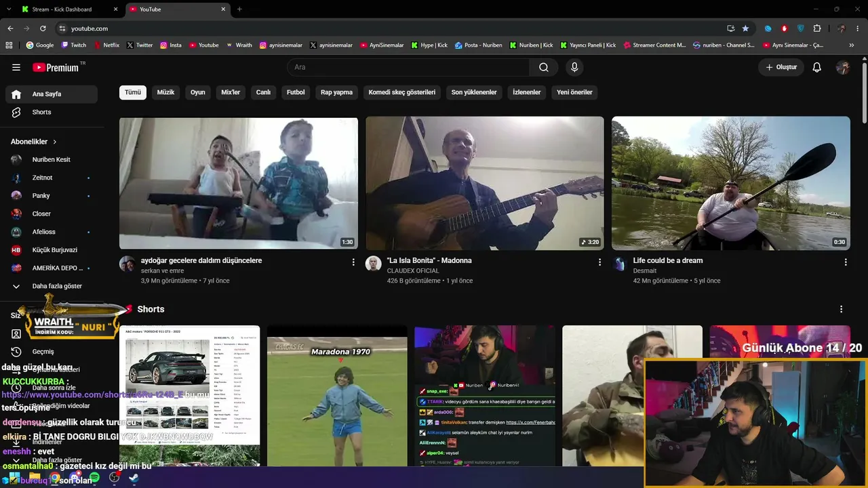Bookmark this page with the star icon
This screenshot has width=868, height=488.
[745, 28]
